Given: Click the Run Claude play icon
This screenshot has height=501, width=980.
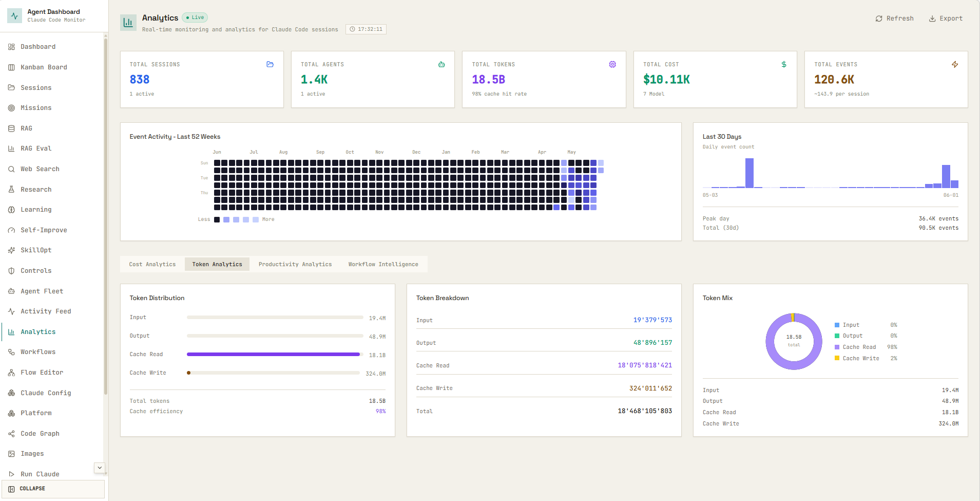Looking at the screenshot, I should [11, 474].
